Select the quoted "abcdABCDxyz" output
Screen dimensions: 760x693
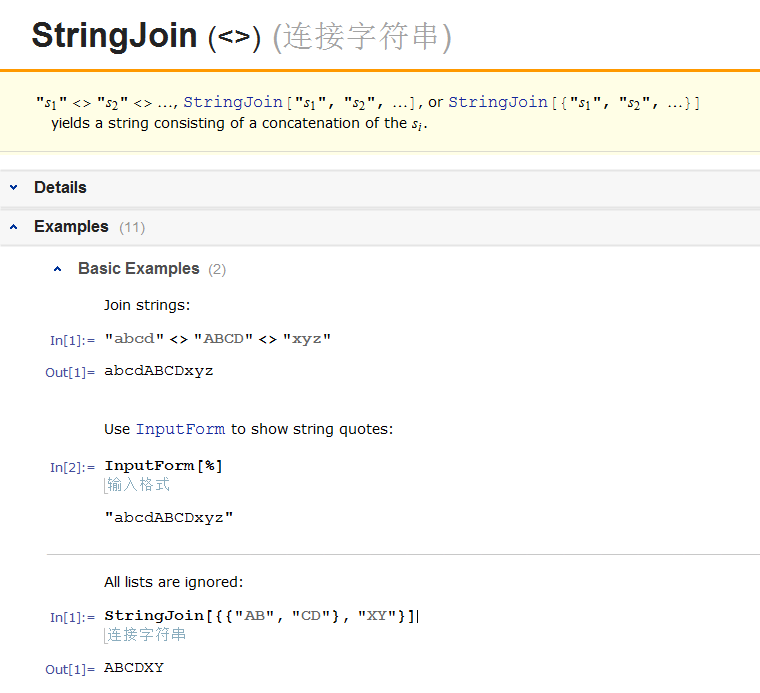tap(169, 518)
